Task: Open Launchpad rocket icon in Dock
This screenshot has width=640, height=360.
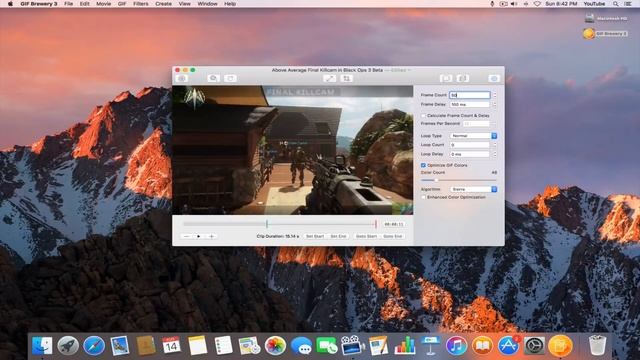Action: point(68,346)
